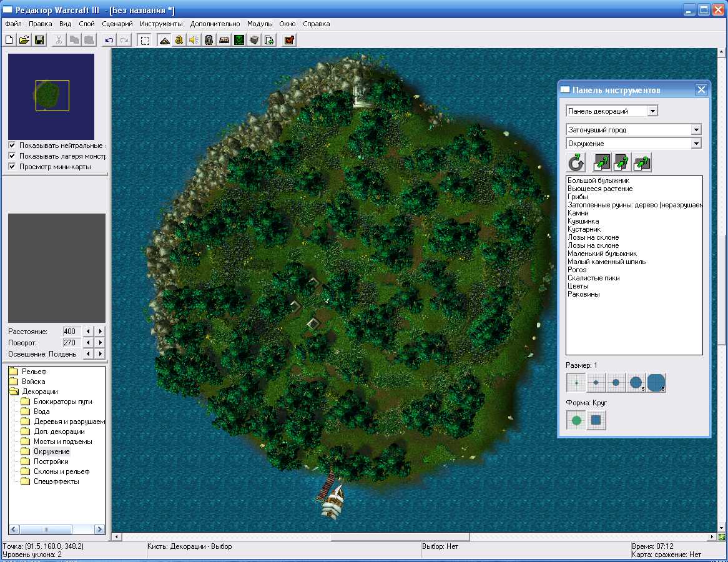This screenshot has height=562, width=728.
Task: Toggle Показывать лагеря монстров checkbox
Action: (12, 156)
